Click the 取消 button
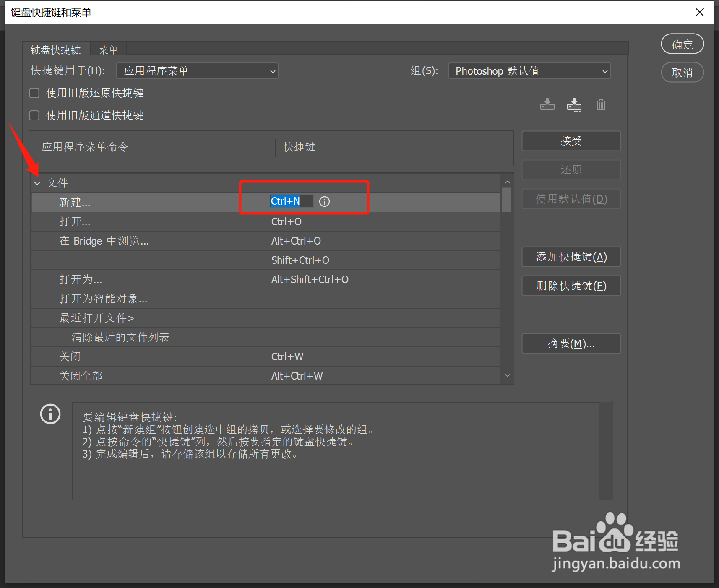Screen dimensions: 719x588 [682, 73]
